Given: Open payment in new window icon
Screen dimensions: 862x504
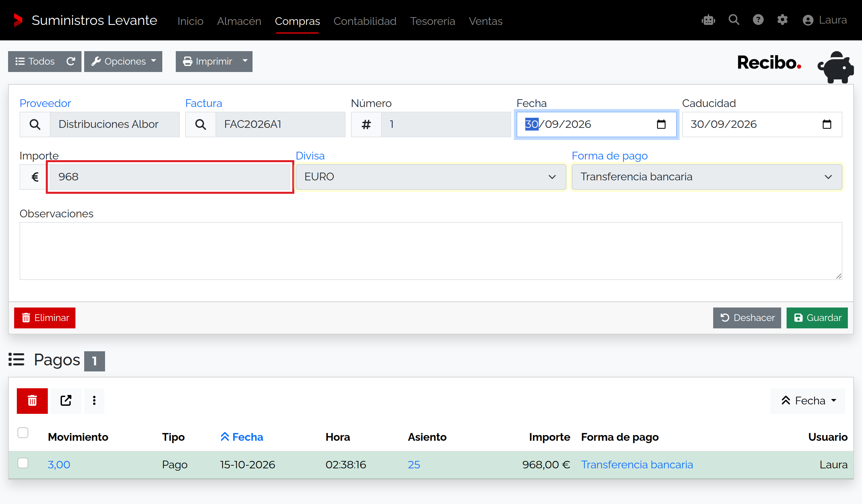Looking at the screenshot, I should [x=66, y=401].
